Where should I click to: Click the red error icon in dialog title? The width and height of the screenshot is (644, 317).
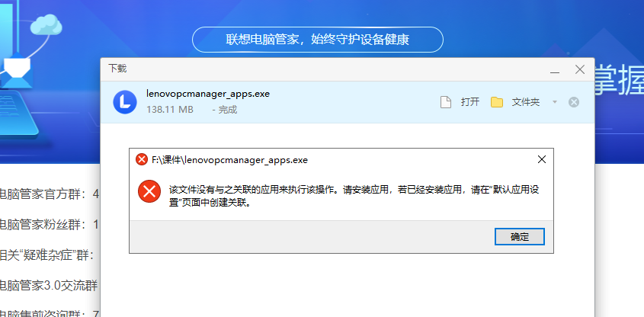[x=142, y=160]
